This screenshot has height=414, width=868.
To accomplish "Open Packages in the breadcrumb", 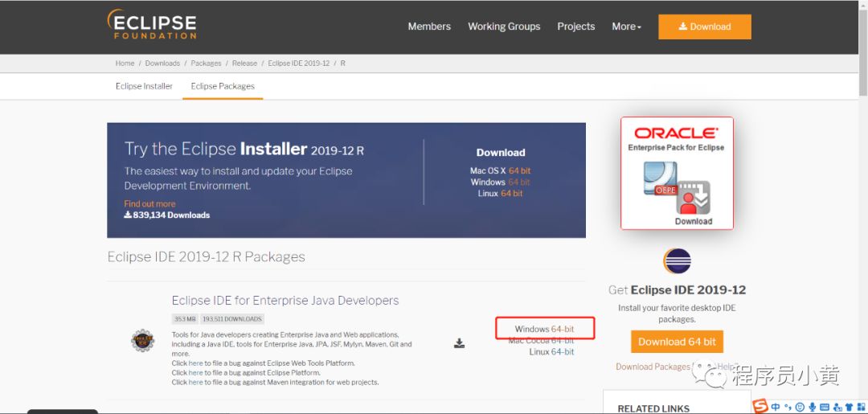I will 206,63.
